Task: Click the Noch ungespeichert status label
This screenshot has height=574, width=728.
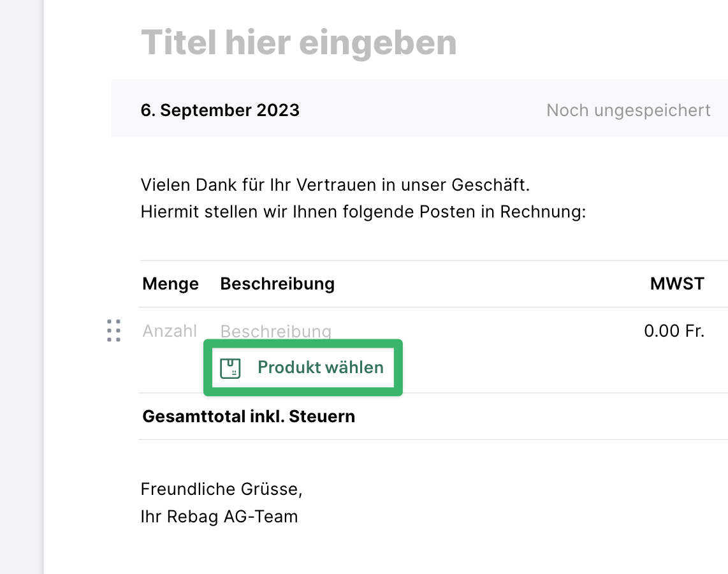Action: tap(628, 110)
